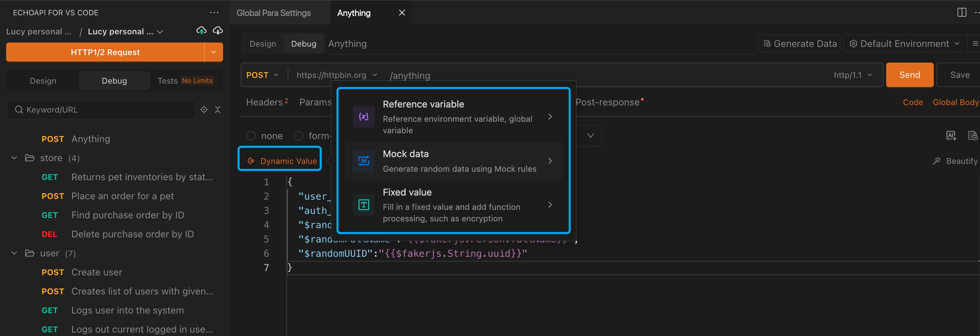Click the search magnifier icon
Viewport: 980px width, 336px height.
pyautogui.click(x=19, y=110)
